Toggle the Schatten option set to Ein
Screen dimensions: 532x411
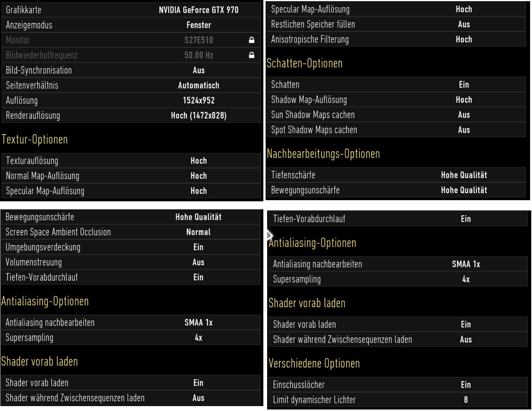(396, 85)
